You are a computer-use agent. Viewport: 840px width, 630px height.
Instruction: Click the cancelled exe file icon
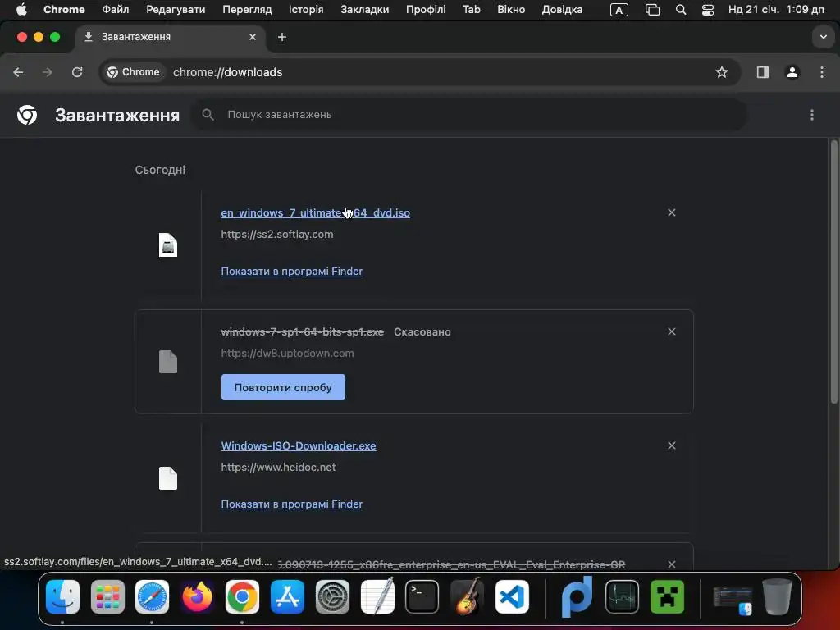pyautogui.click(x=168, y=362)
